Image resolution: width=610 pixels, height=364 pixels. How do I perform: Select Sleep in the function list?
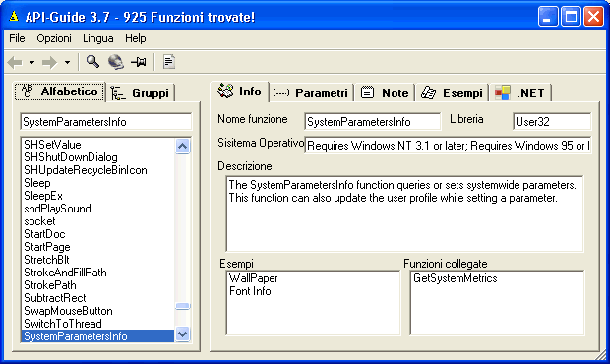tap(98, 183)
